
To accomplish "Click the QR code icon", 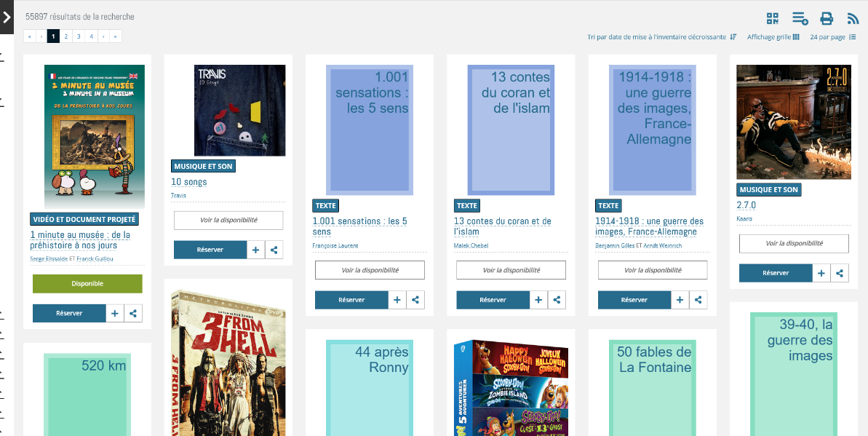I will (773, 18).
